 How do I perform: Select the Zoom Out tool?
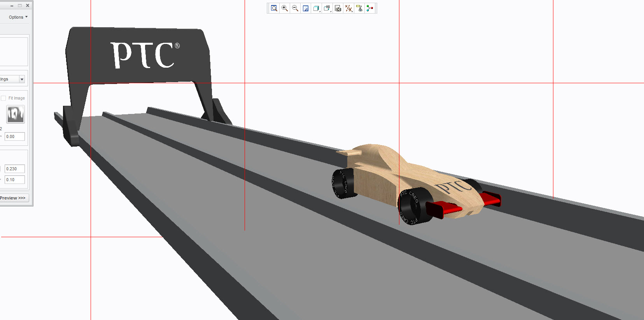[x=295, y=8]
